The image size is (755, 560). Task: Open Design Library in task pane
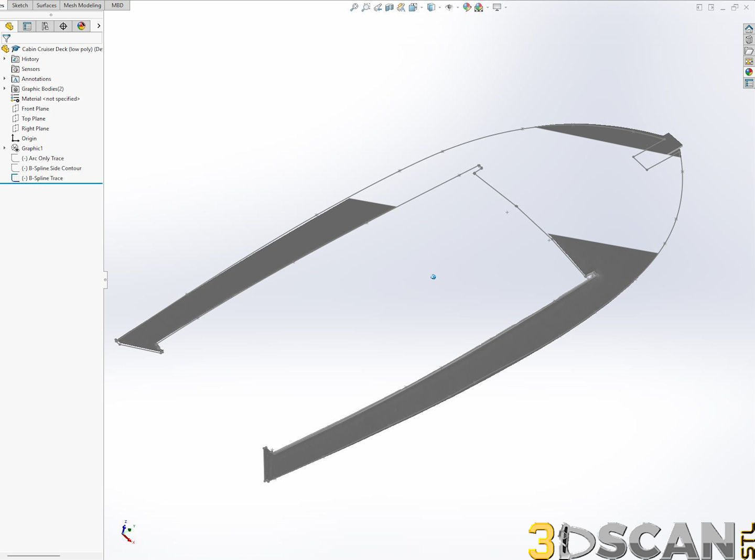point(749,40)
